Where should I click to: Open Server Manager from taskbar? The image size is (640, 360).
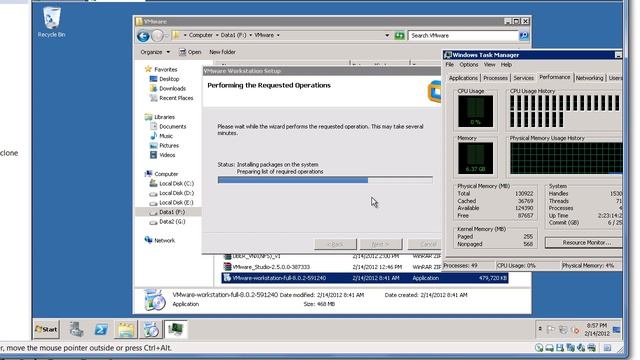pos(76,329)
